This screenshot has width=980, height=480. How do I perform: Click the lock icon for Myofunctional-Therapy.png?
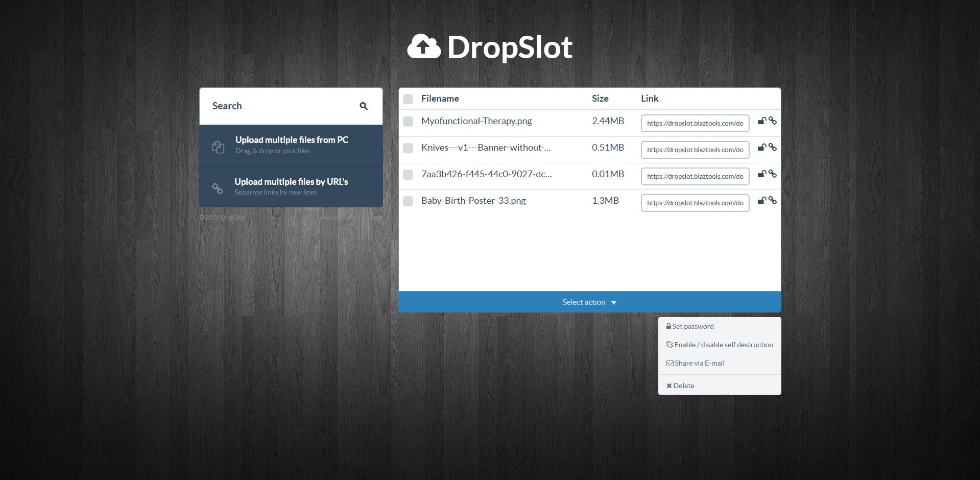point(761,121)
